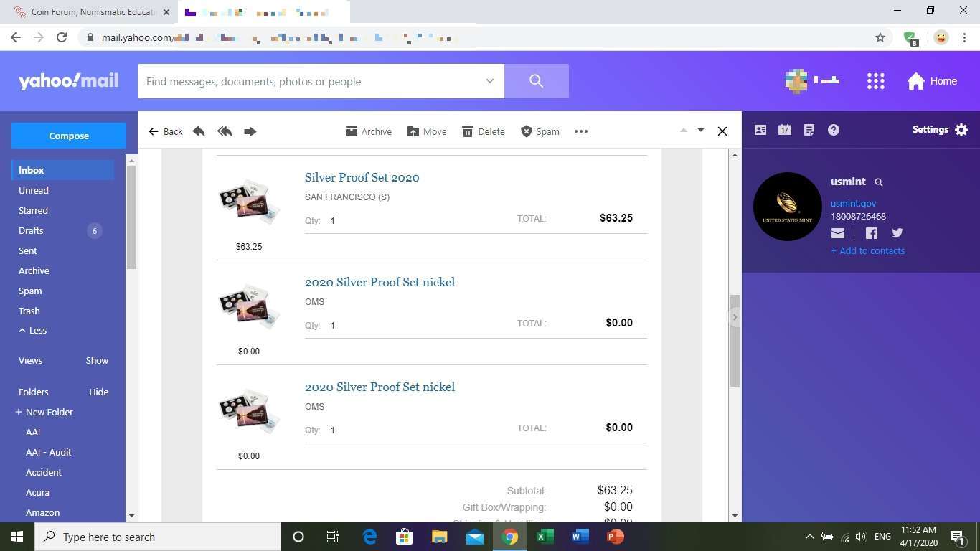
Task: Add usmint to contacts
Action: [867, 250]
